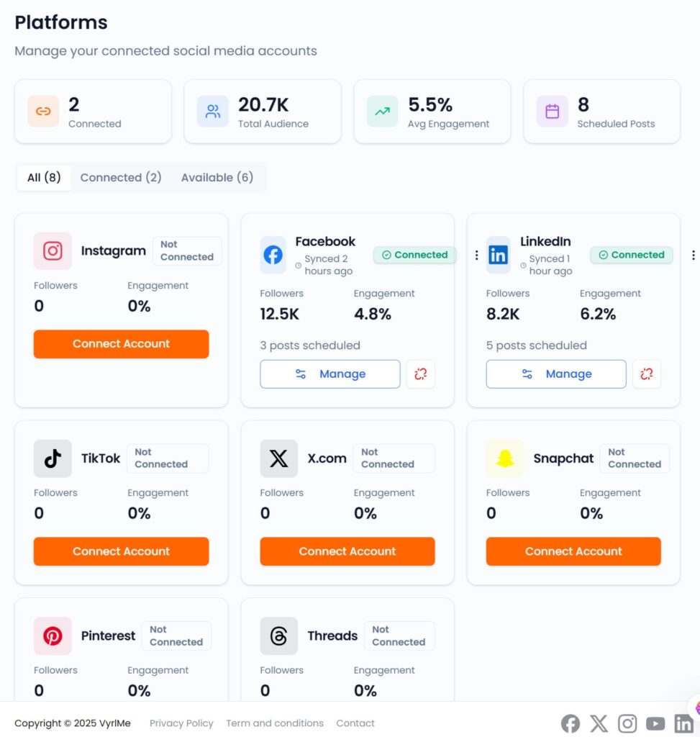Click the footer YouTube icon
The height and width of the screenshot is (737, 700).
pyautogui.click(x=655, y=723)
